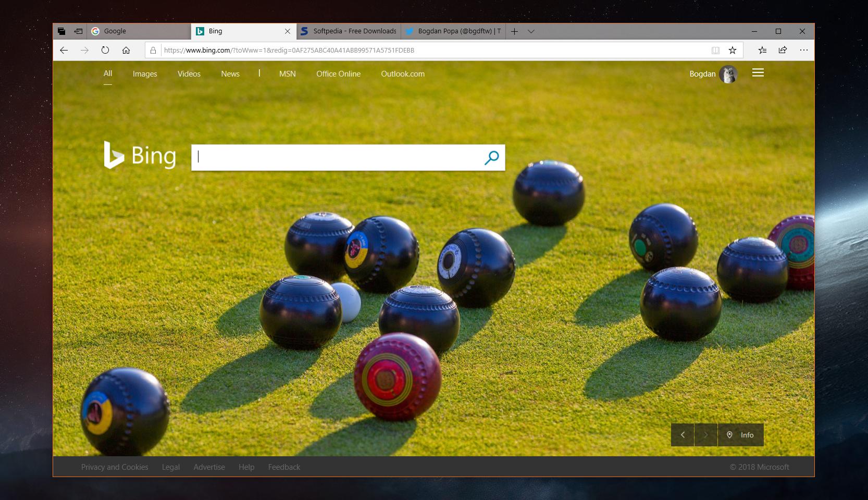Open Bing hamburger menu
868x500 pixels.
[x=758, y=73]
